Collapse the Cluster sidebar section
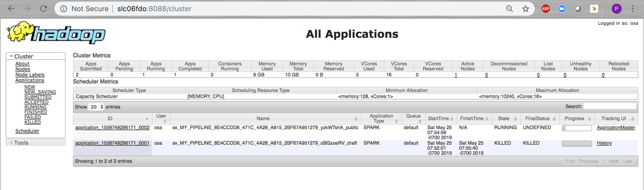The width and height of the screenshot is (644, 190). (x=36, y=56)
